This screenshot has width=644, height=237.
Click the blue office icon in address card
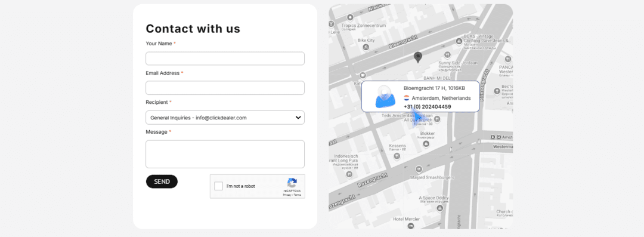coord(385,97)
